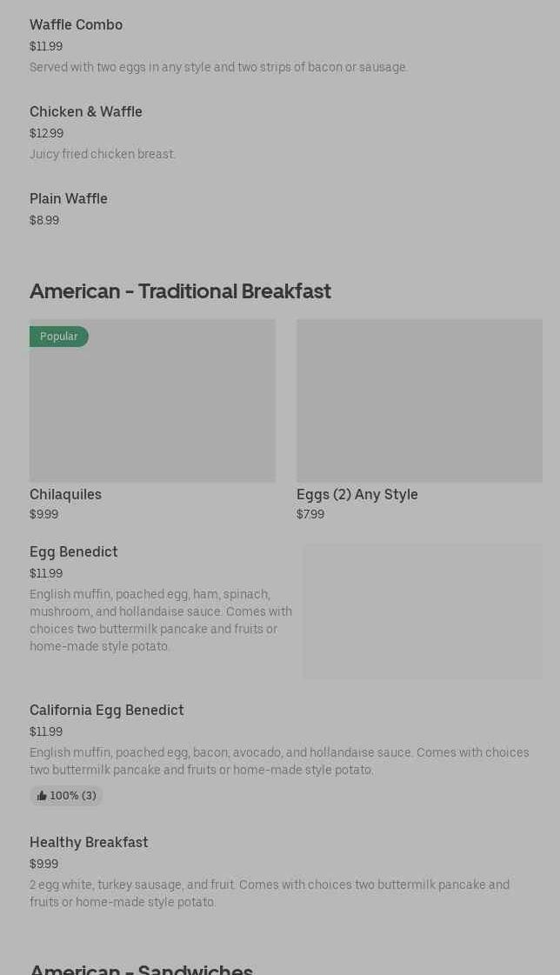
Task: Select California Egg Benedict item title
Action: point(107,711)
